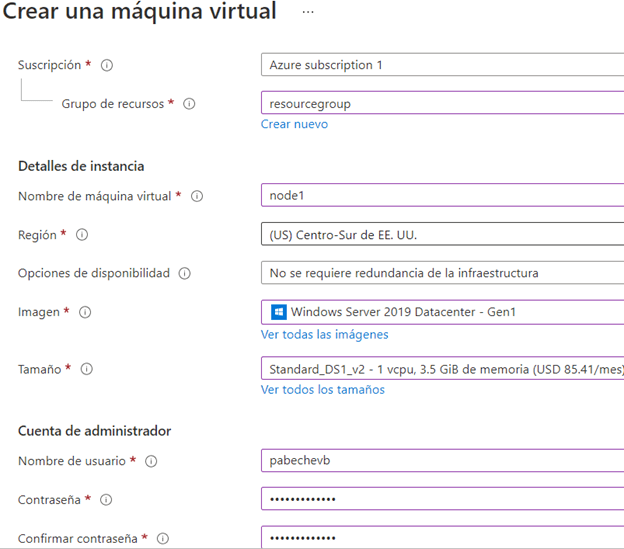Click the Crear nuevo link
The height and width of the screenshot is (549, 624).
tap(294, 124)
